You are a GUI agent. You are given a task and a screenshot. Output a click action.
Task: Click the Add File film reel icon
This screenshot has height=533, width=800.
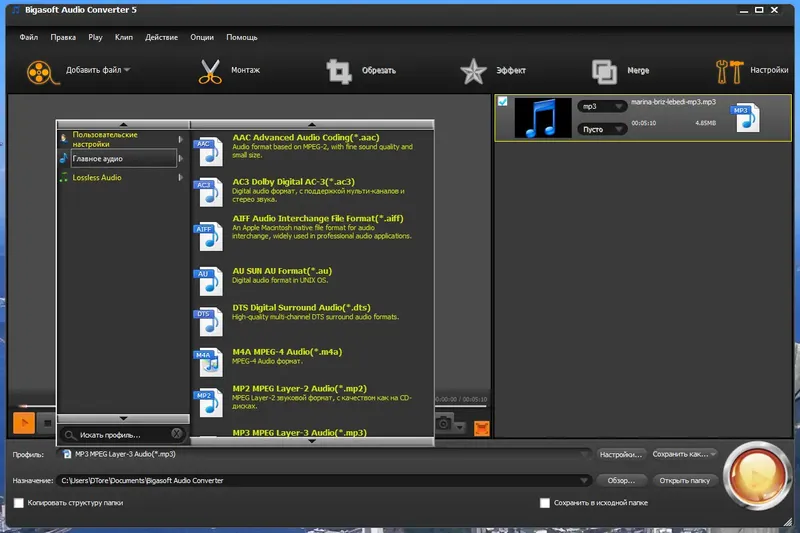[42, 72]
